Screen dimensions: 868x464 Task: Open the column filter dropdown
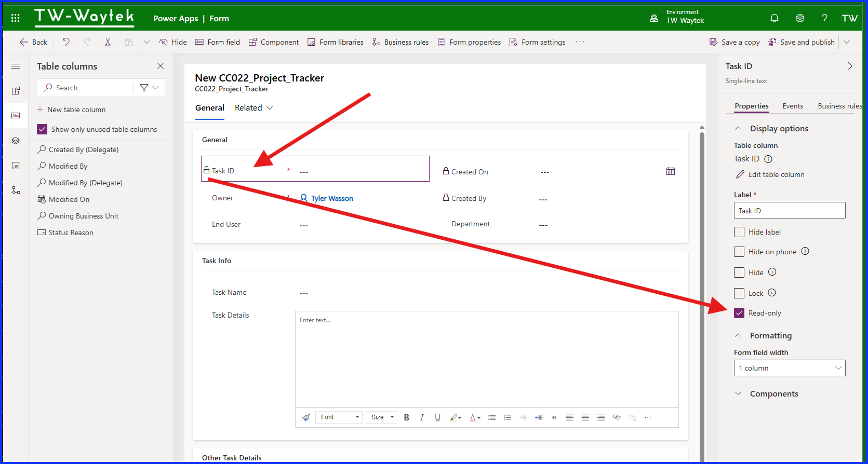149,88
